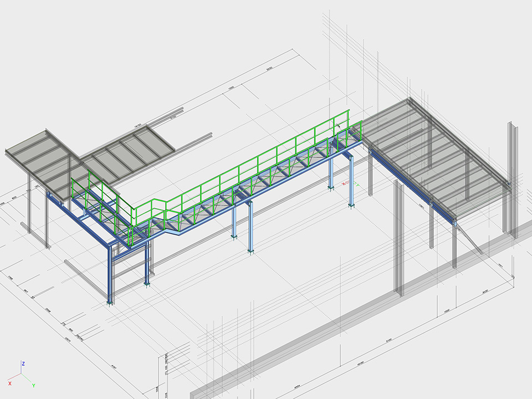Select the tall gray column at far right

[x=511, y=177]
